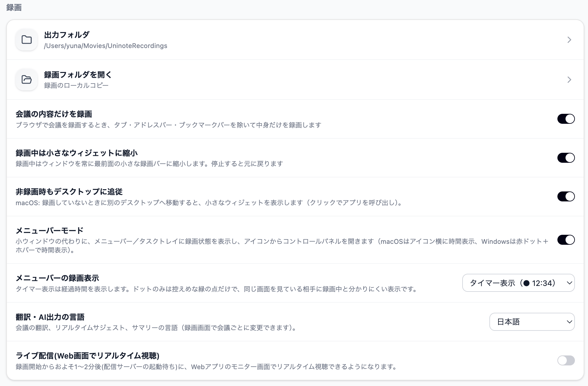Click the 録画 section heading
Image resolution: width=588 pixels, height=386 pixels.
point(14,7)
